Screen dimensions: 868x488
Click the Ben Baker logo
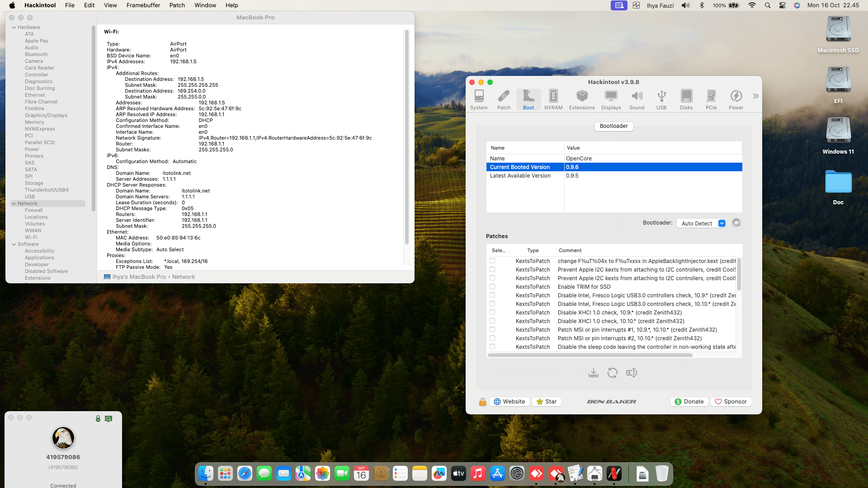[611, 402]
